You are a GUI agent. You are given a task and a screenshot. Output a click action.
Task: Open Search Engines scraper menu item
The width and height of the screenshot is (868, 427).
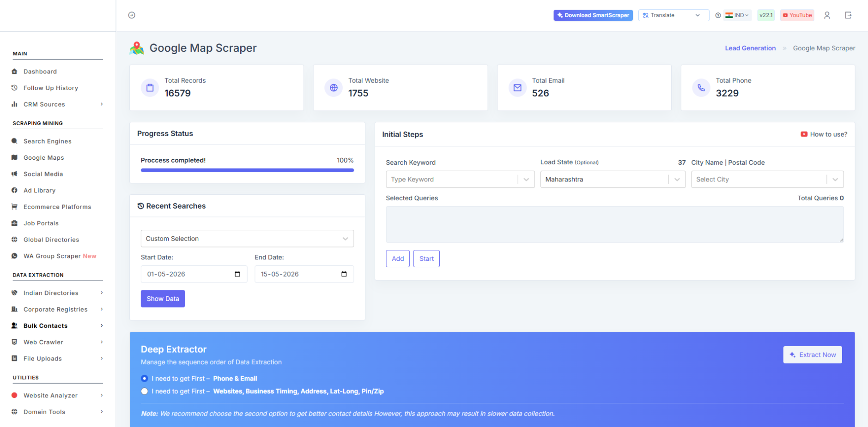tap(48, 141)
